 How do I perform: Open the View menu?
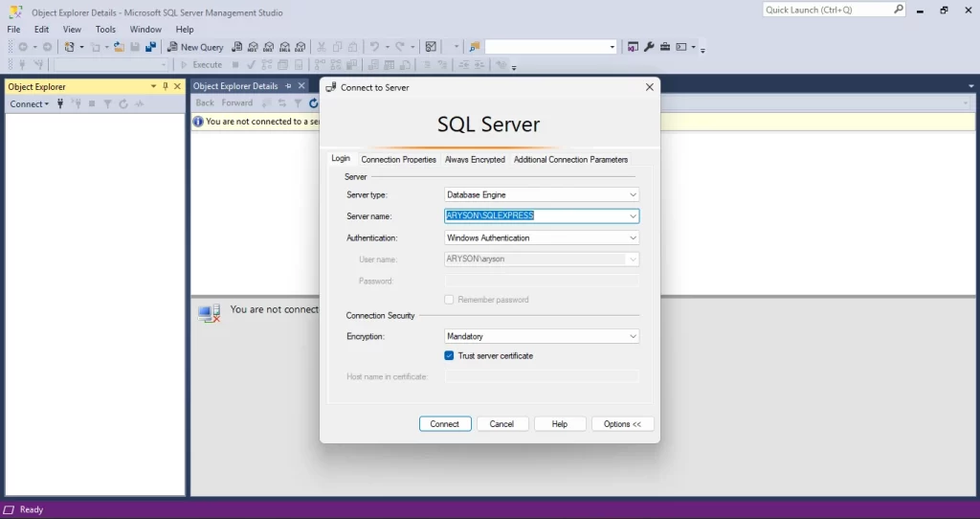point(72,30)
